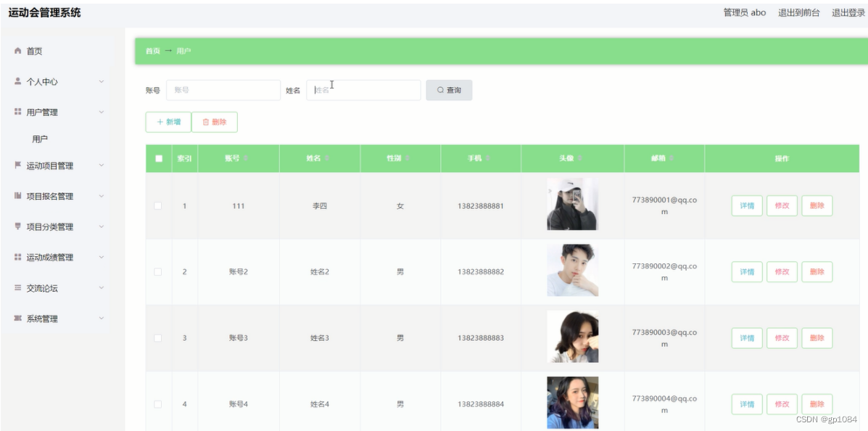Click the home icon beside 首页

click(x=18, y=51)
